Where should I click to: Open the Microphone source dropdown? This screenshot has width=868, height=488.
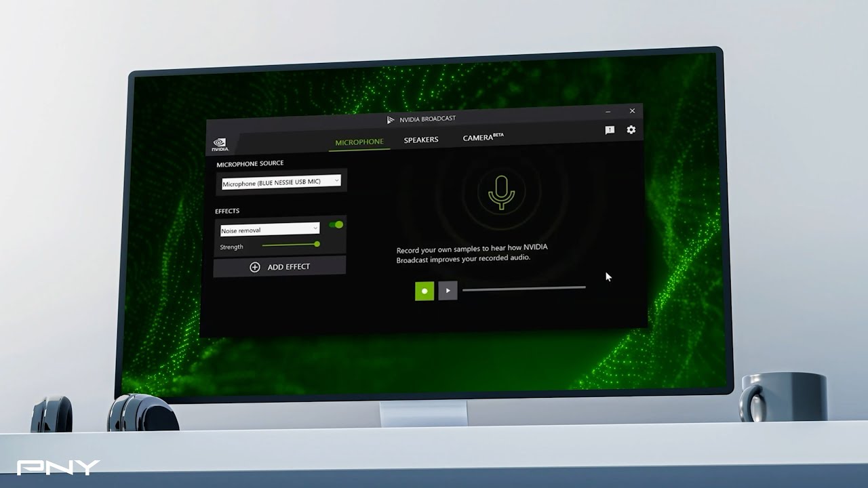pos(281,182)
